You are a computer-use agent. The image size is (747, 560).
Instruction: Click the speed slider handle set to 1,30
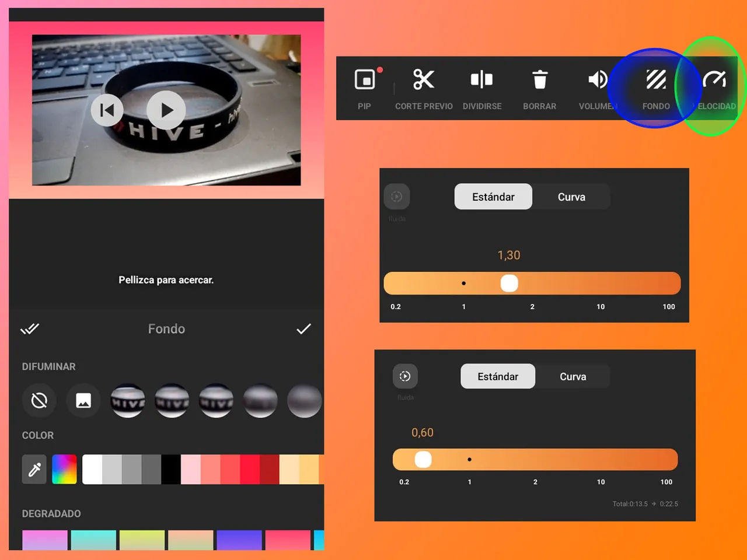point(509,283)
